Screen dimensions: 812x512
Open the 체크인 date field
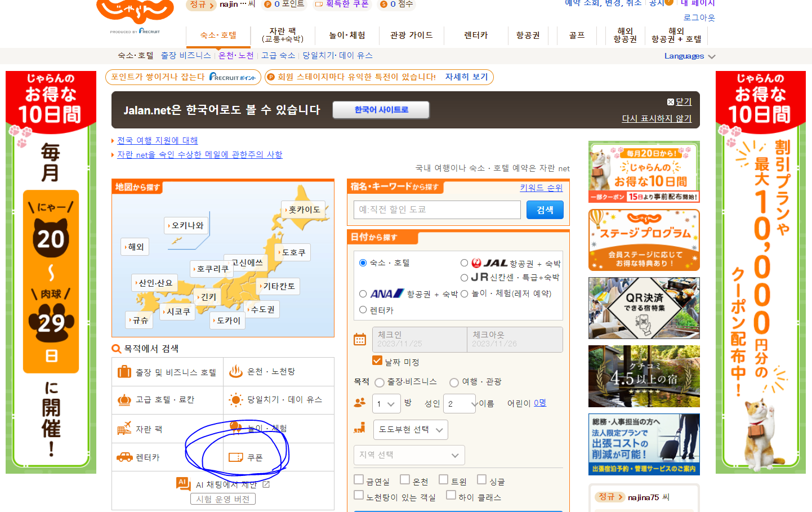(x=420, y=339)
